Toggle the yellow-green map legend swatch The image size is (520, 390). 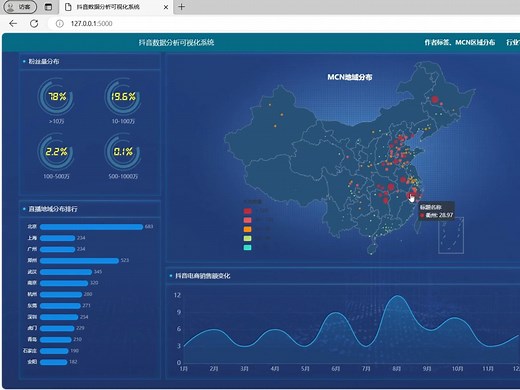click(x=247, y=238)
